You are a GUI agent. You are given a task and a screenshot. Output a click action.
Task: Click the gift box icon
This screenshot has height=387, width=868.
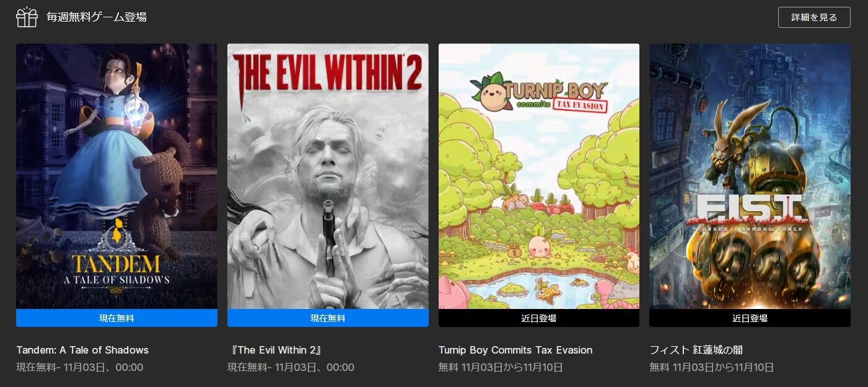tap(27, 17)
